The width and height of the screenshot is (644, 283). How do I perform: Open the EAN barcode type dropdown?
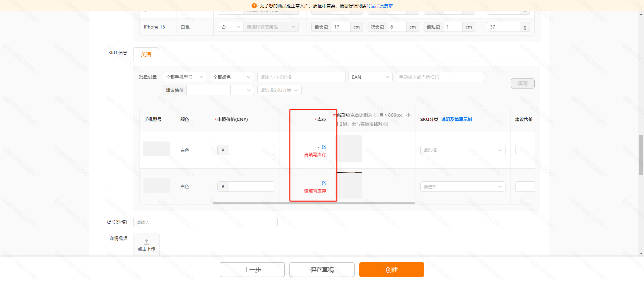pyautogui.click(x=370, y=77)
